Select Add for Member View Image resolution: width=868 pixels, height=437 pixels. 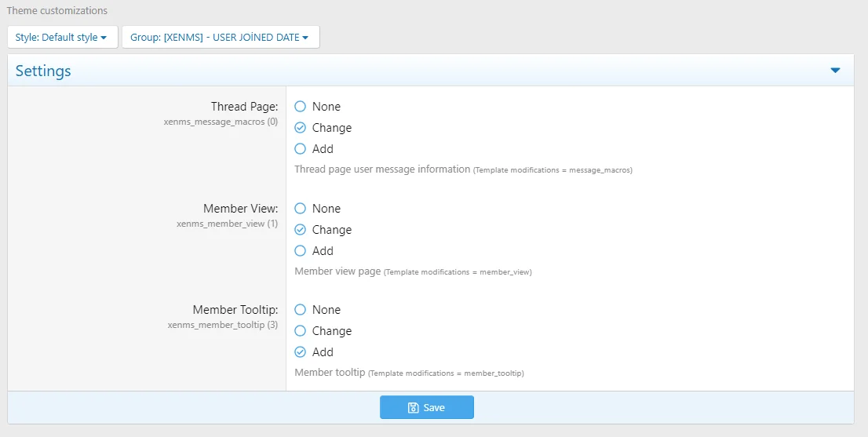click(300, 251)
